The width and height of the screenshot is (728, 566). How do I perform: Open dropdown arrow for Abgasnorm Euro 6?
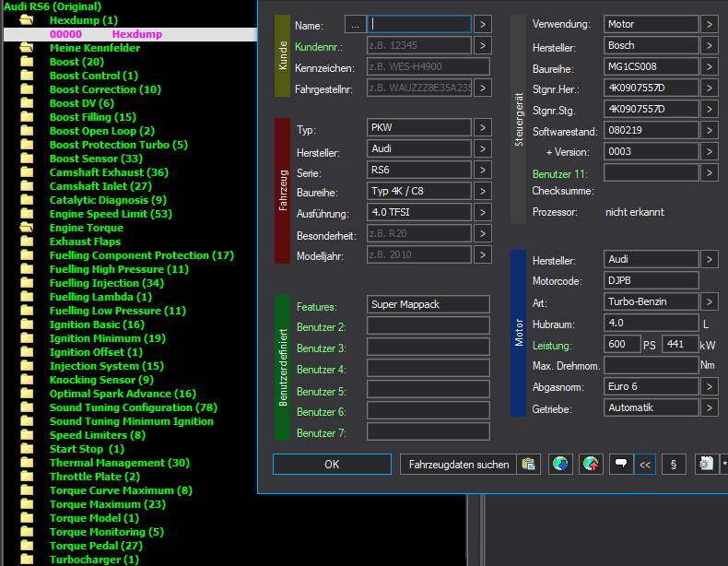pyautogui.click(x=710, y=386)
